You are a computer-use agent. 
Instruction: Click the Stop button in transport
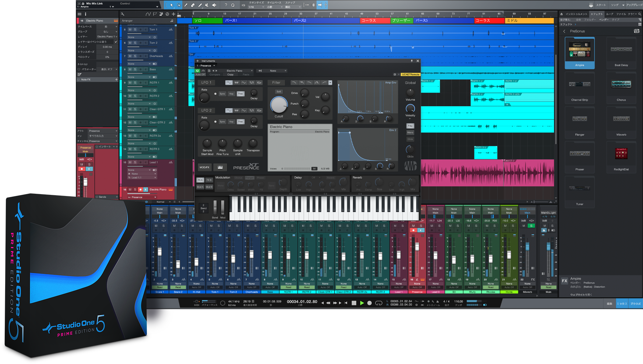click(354, 303)
